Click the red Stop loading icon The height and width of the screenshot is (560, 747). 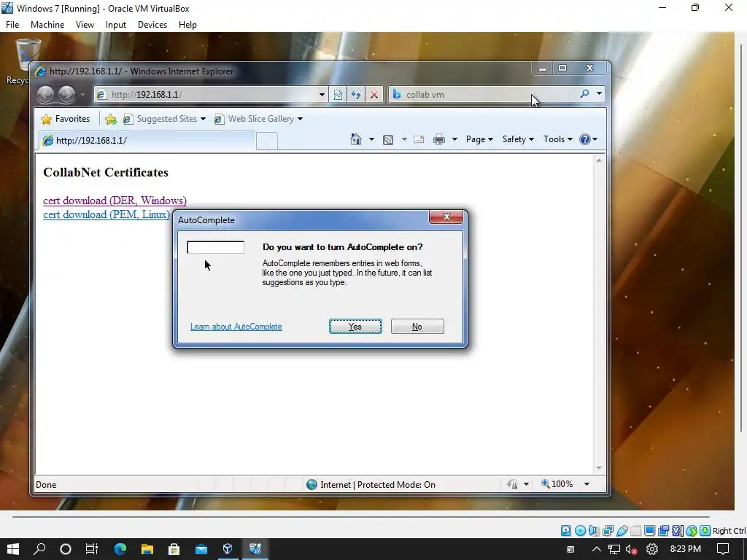[x=374, y=94]
